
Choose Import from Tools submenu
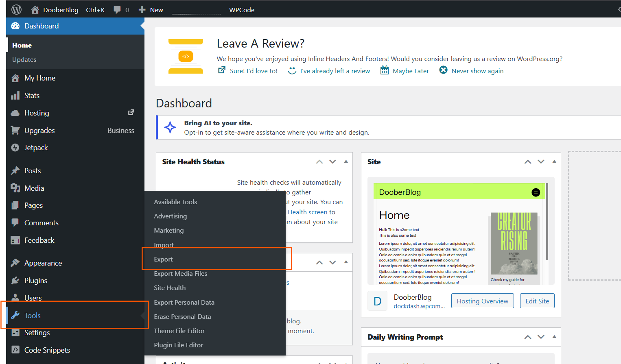(x=164, y=245)
